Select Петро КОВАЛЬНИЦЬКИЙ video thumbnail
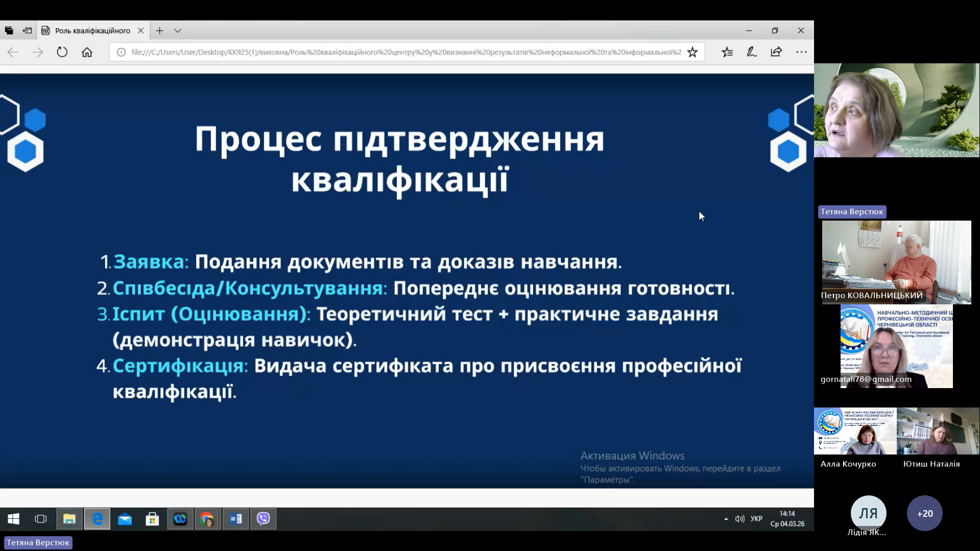Screen dimensions: 980x551 896,262
